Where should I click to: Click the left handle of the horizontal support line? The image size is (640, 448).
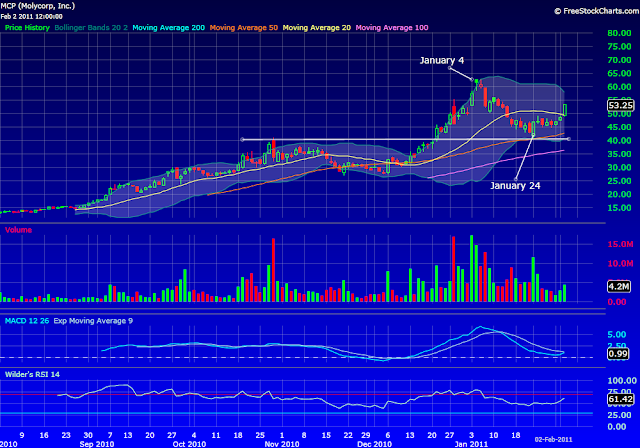click(x=242, y=140)
